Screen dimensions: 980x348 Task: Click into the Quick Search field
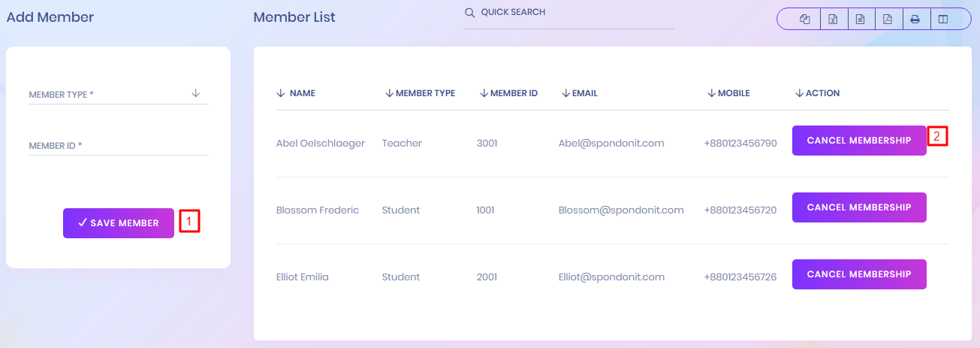(574, 13)
